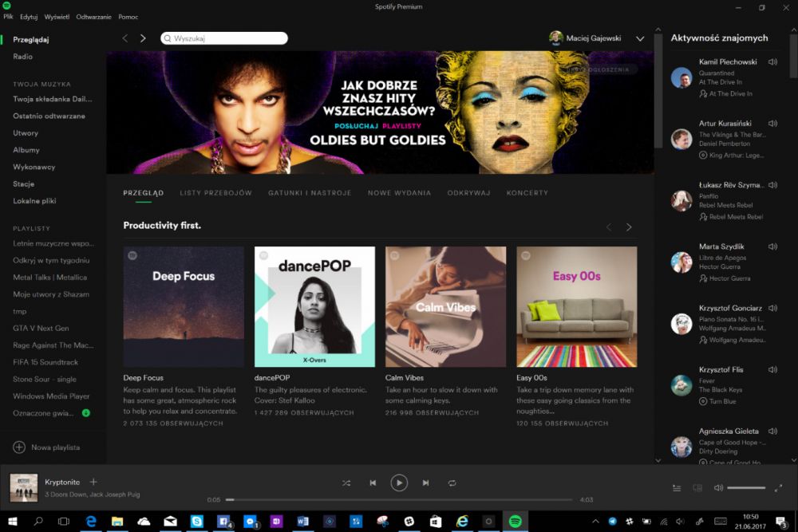Open full screen view icon
The width and height of the screenshot is (798, 532).
(x=778, y=488)
